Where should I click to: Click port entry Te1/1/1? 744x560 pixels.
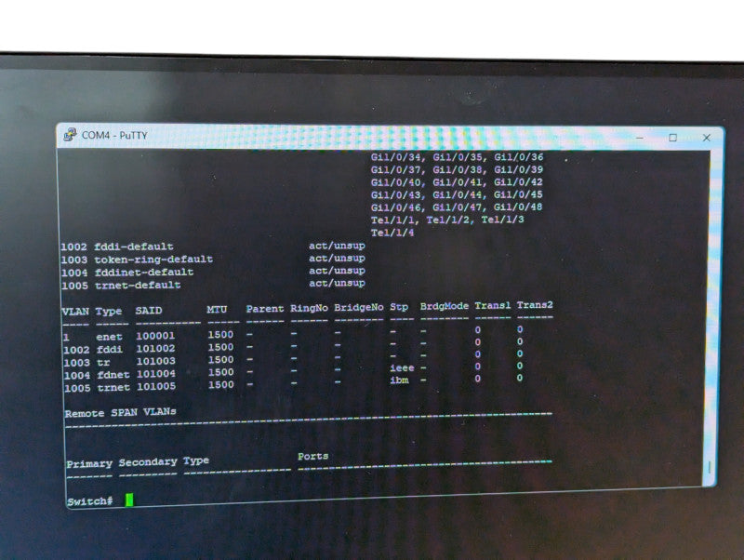(393, 220)
